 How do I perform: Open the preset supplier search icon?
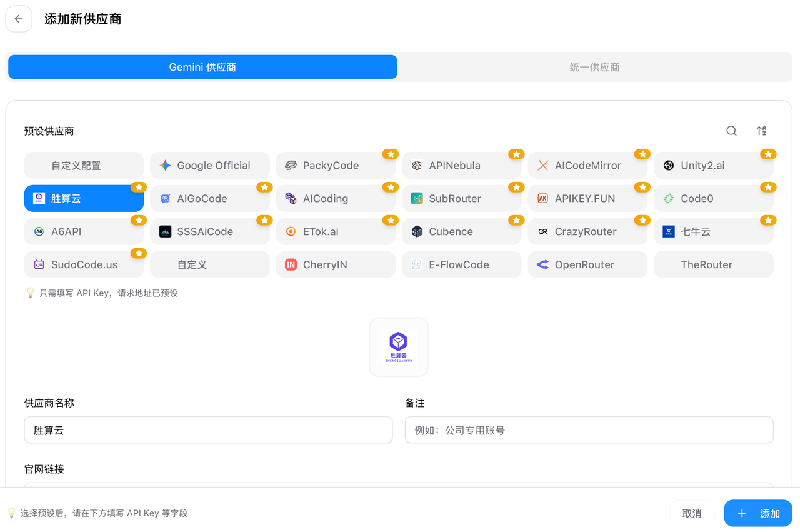[x=731, y=131]
